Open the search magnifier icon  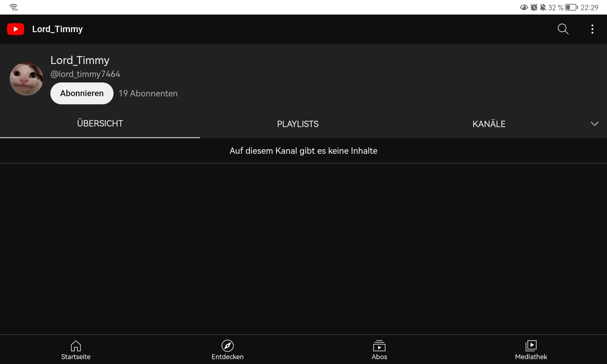click(563, 29)
